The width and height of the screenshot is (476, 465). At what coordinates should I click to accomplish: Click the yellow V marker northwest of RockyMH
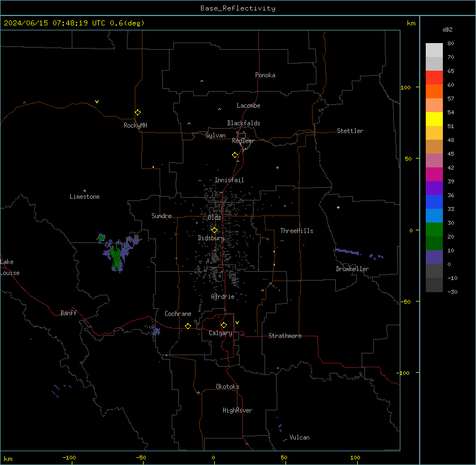coord(97,102)
